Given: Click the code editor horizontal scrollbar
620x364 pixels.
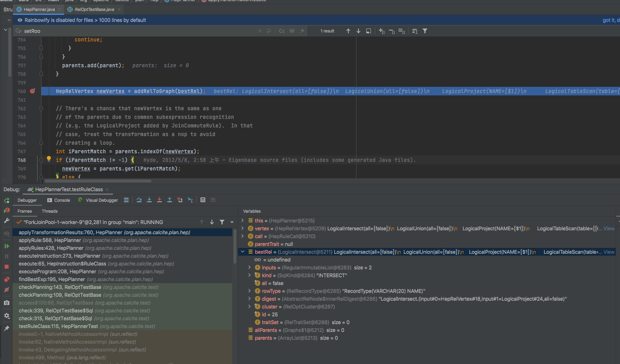Looking at the screenshot, I should pos(98,181).
